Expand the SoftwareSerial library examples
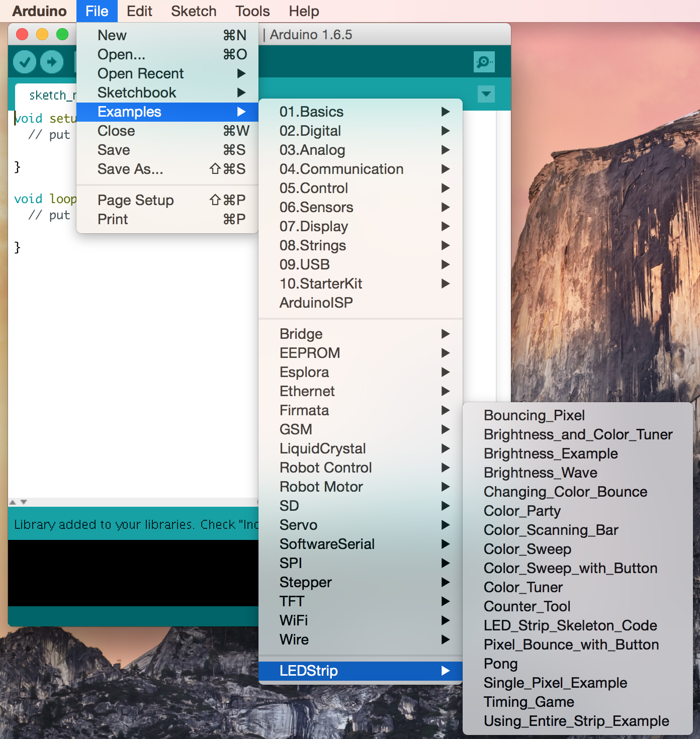700x739 pixels. tap(361, 544)
